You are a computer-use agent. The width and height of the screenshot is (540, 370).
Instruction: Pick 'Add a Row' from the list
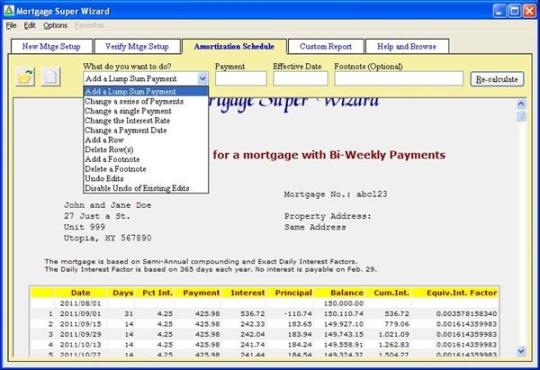[146, 140]
